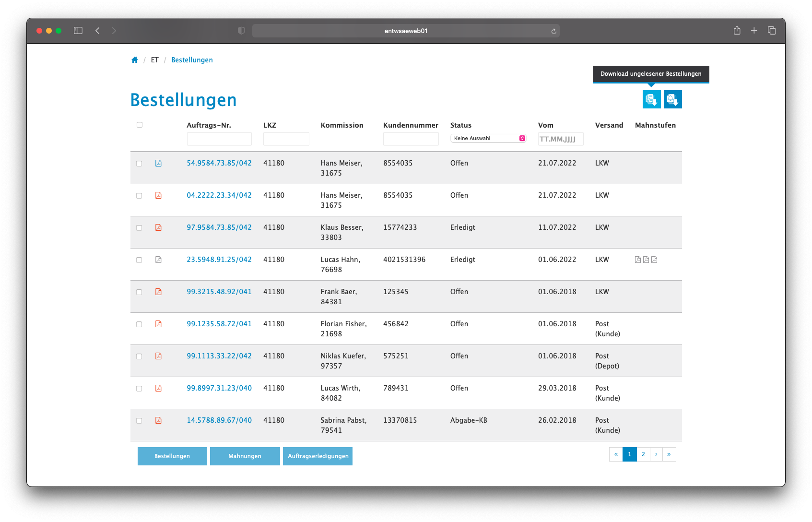Click the Bestellungen button at bottom
The width and height of the screenshot is (812, 522).
pyautogui.click(x=172, y=456)
